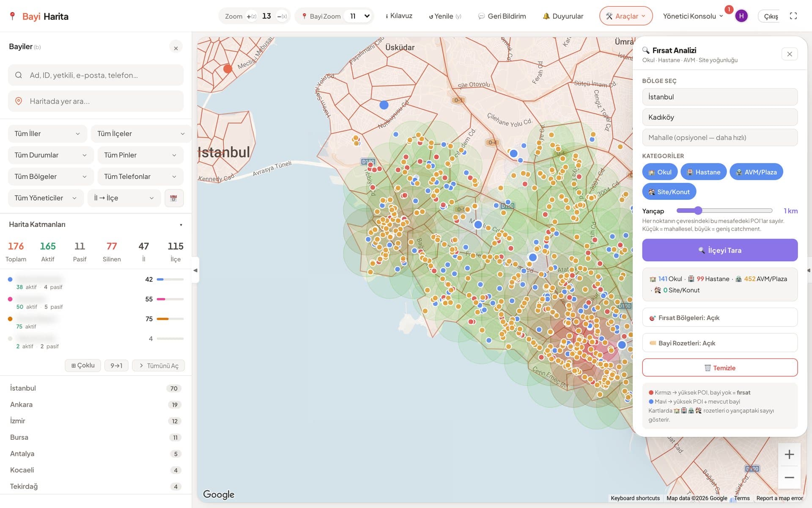Toggle the Site/Konut category chip

pos(669,192)
